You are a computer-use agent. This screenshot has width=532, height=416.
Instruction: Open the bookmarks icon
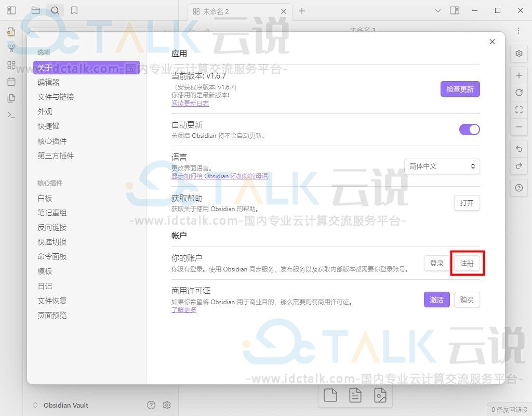coord(74,10)
